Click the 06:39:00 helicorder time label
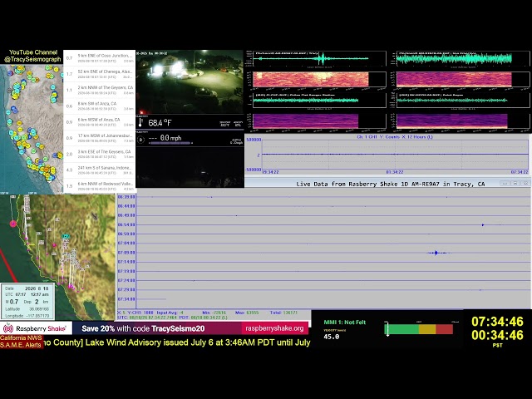This screenshot has width=532, height=399. click(126, 197)
